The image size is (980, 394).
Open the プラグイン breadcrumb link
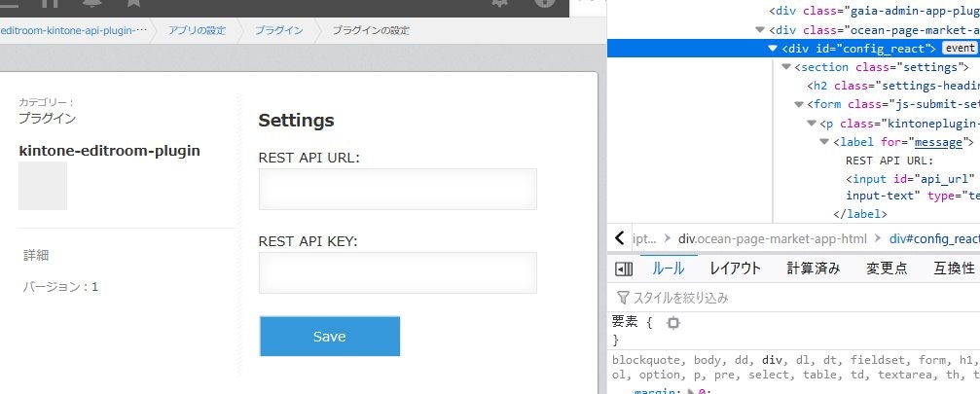click(x=278, y=30)
